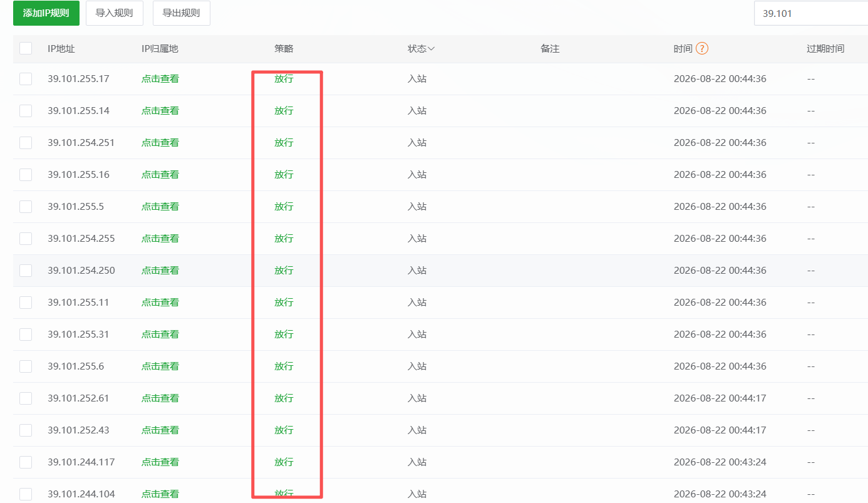
Task: Click 放行 policy for 39.101.255.16
Action: click(284, 175)
